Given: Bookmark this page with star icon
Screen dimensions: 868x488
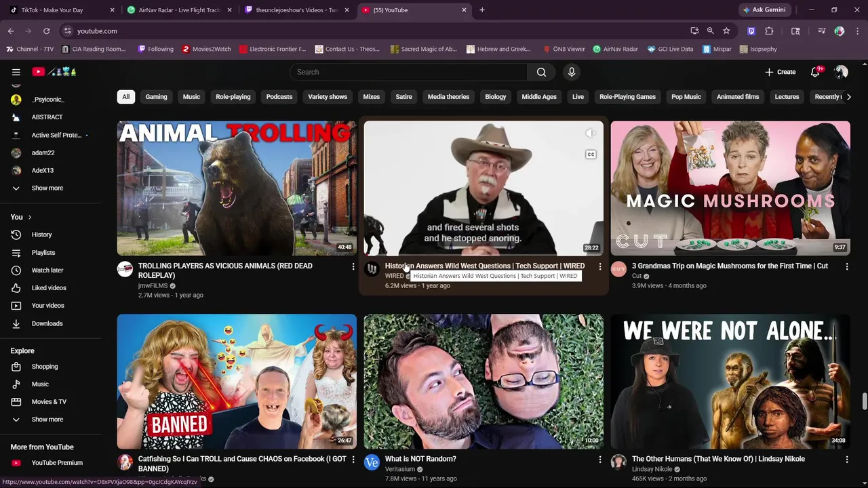Looking at the screenshot, I should pos(726,31).
